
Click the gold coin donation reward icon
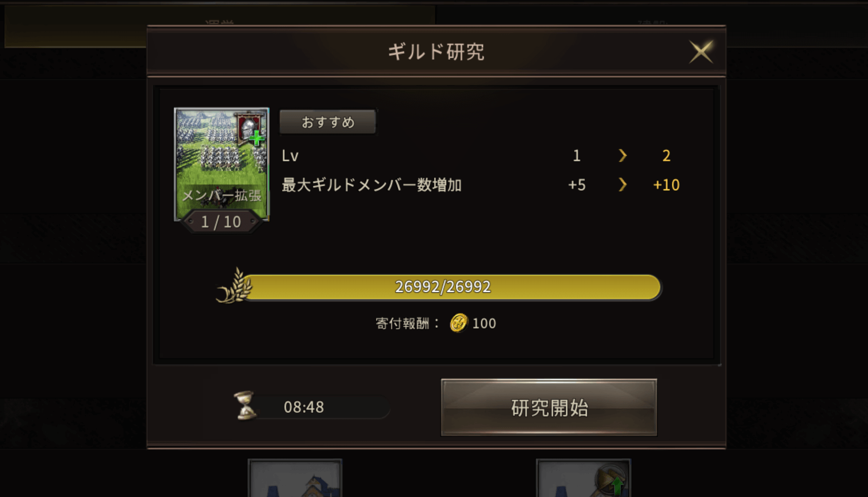(x=459, y=323)
